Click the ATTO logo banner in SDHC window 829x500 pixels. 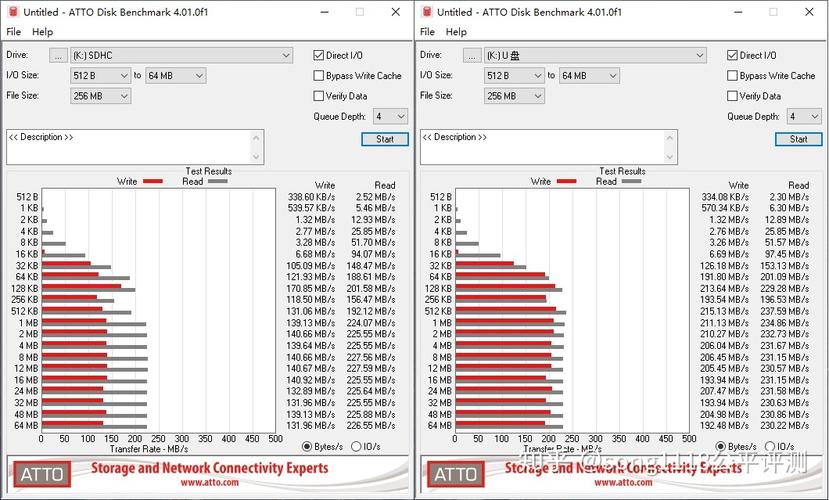[42, 474]
